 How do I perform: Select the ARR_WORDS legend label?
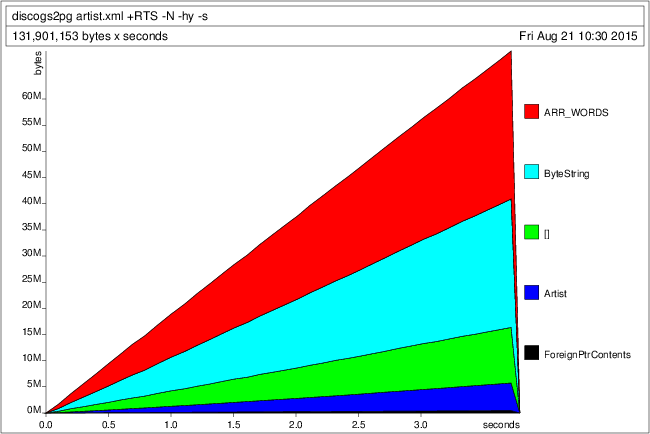(576, 112)
